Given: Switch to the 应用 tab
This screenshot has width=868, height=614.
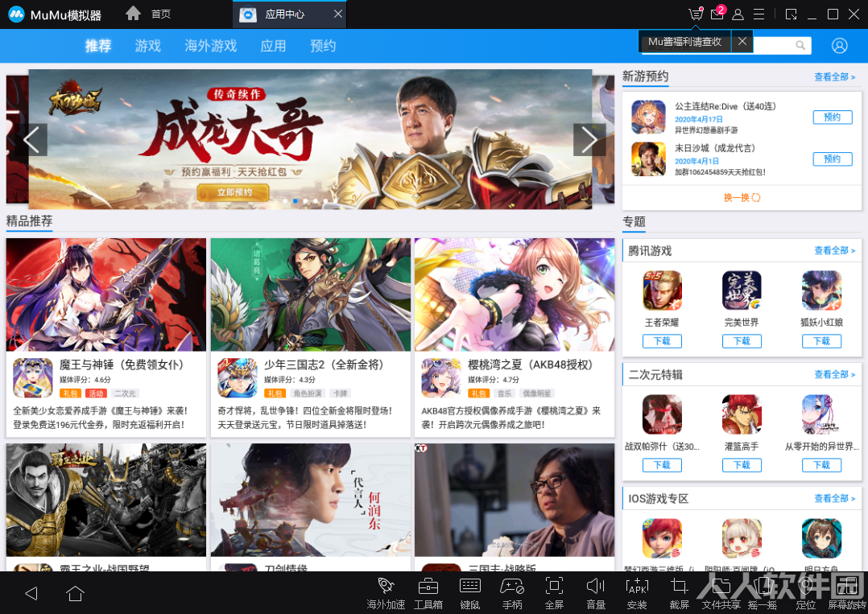Looking at the screenshot, I should (x=273, y=46).
